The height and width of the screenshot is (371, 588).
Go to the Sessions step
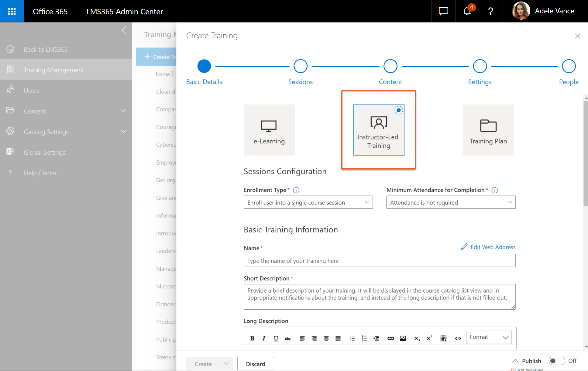click(300, 66)
